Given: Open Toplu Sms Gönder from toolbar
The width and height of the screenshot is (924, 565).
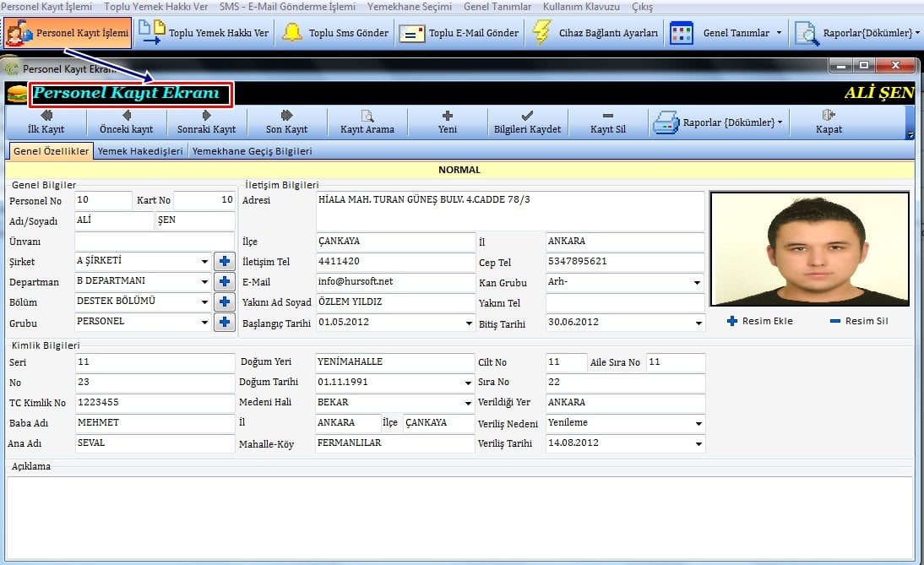Looking at the screenshot, I should 336,33.
